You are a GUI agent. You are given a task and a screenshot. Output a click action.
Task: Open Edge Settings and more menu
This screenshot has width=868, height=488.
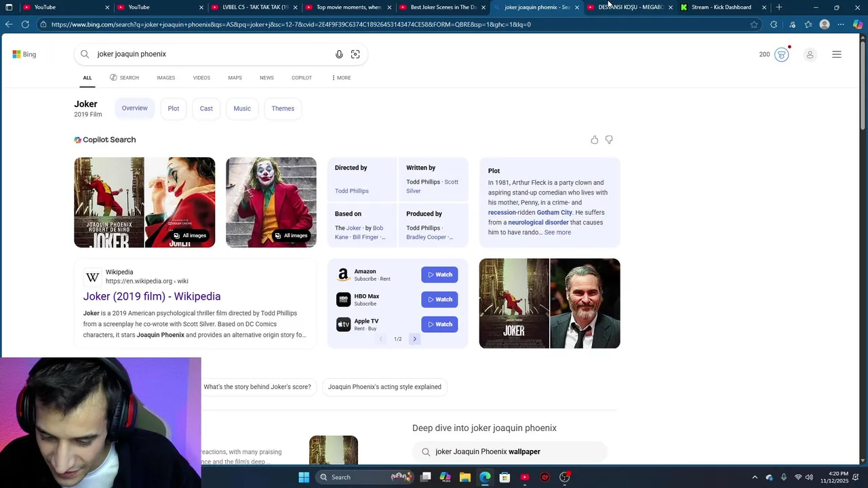pyautogui.click(x=841, y=24)
